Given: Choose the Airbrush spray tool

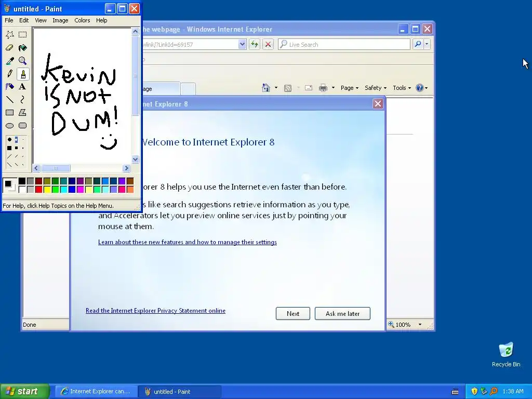Looking at the screenshot, I should pos(10,87).
